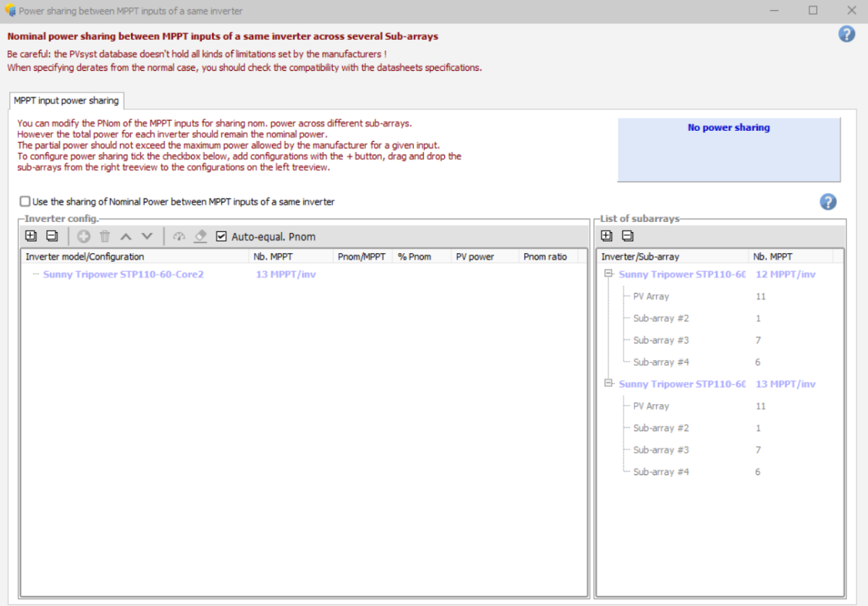Click the move down arrow icon
This screenshot has width=868, height=606.
coord(147,236)
